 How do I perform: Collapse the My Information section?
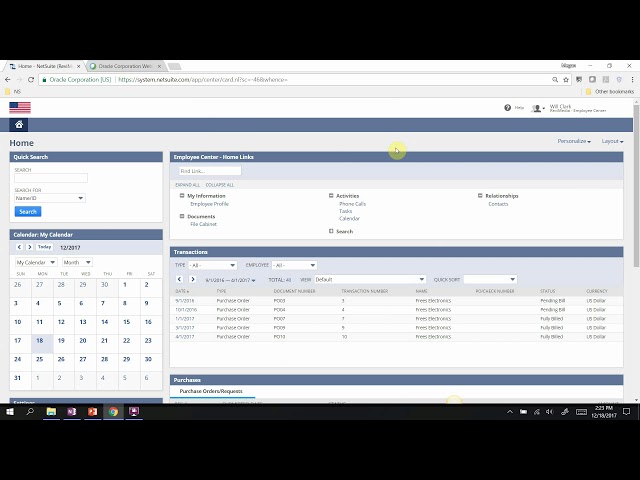(x=182, y=196)
